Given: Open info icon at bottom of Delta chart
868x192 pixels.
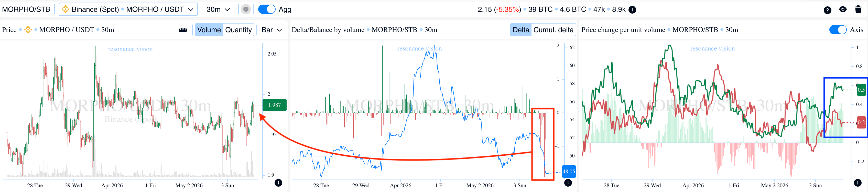Looking at the screenshot, I should tap(568, 183).
